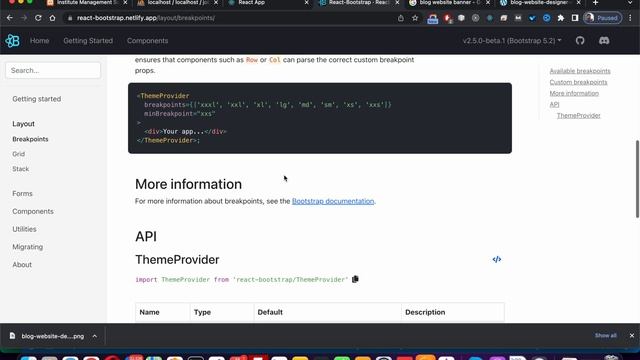Show the tab search dropdown arrow
Screen dimensions: 640x360
(x=631, y=3)
